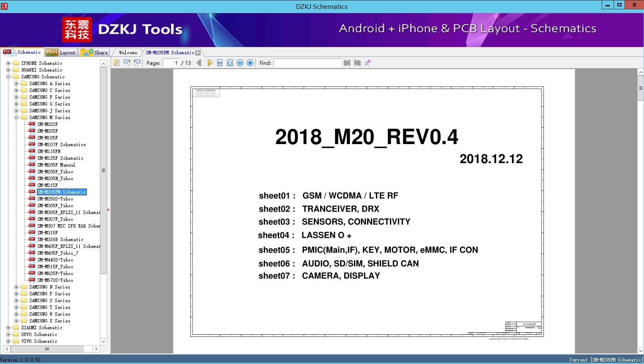
Task: Toggle match case search option
Action: (368, 63)
